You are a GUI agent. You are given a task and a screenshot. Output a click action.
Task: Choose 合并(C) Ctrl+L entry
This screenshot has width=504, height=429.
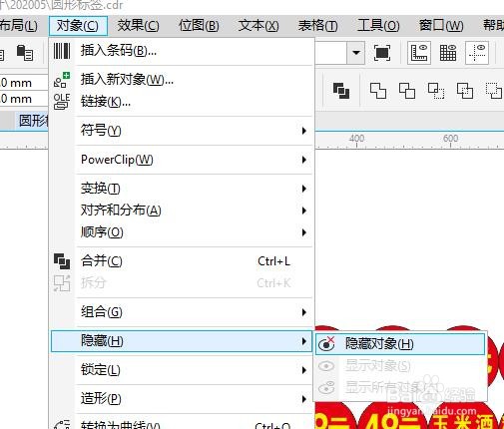(182, 261)
